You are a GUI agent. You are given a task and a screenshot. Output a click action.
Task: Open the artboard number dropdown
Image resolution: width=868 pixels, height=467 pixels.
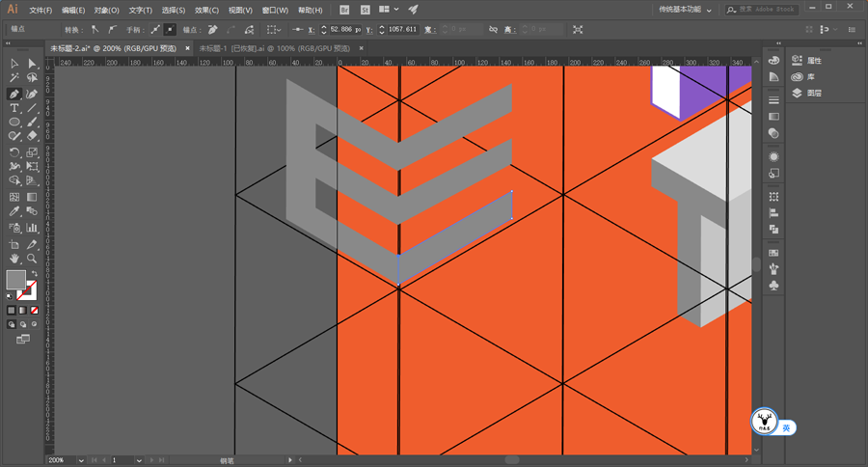[x=139, y=460]
